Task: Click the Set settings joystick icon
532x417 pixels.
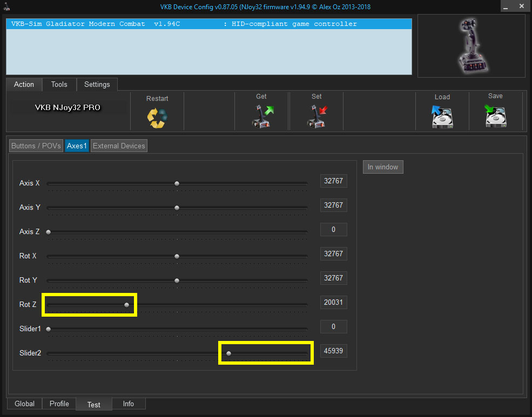Action: (316, 116)
